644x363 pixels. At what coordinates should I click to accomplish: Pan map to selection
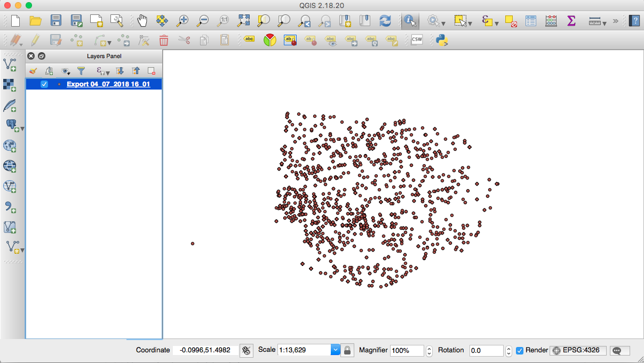[162, 21]
